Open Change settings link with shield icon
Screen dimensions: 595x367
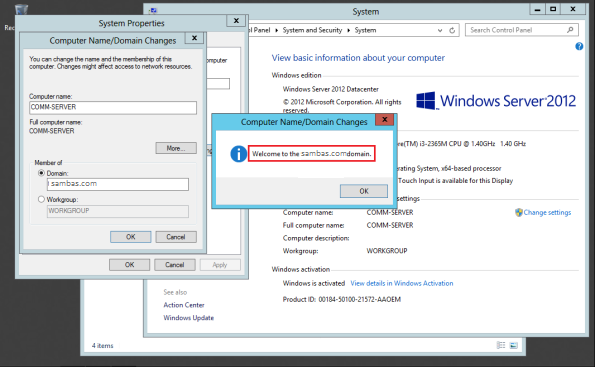[547, 213]
